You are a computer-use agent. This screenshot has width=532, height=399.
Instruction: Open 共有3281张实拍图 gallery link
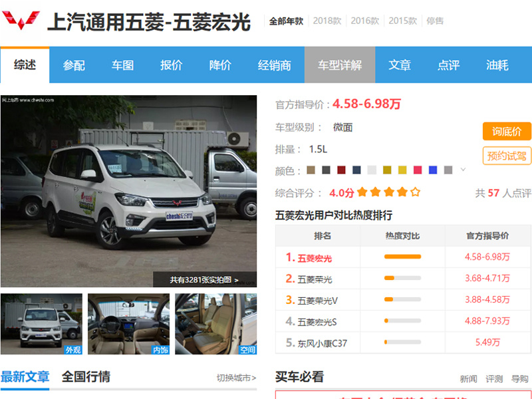click(204, 280)
